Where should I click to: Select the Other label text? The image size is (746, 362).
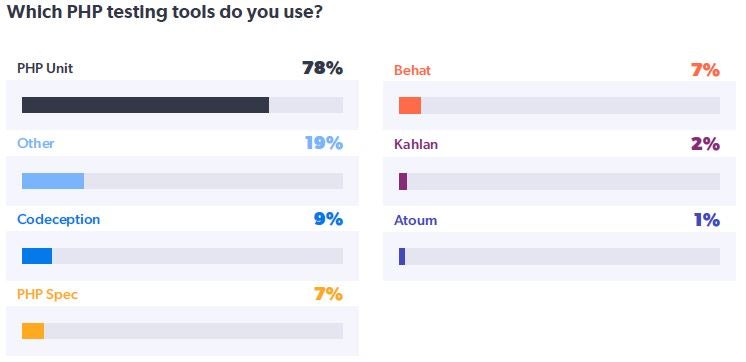point(36,143)
